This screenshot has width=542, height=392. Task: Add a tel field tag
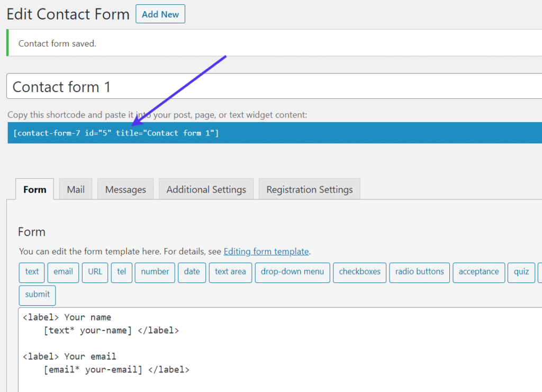(122, 272)
